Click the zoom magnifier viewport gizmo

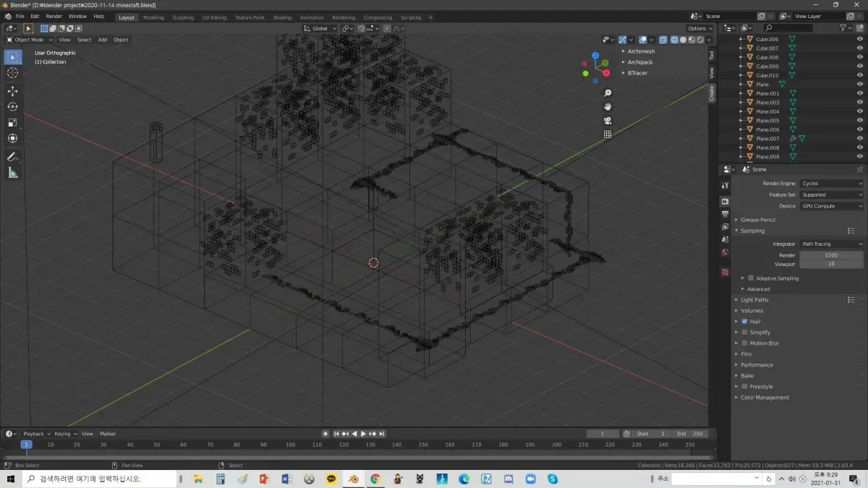point(608,93)
